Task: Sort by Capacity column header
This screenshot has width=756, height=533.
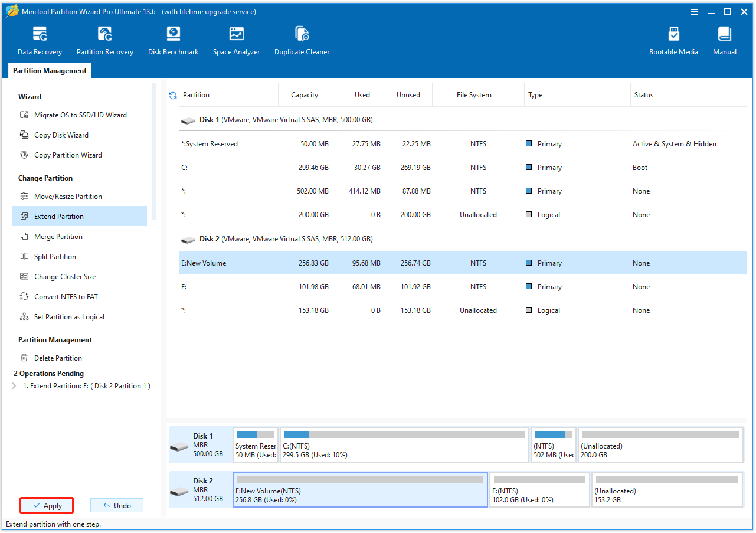Action: (x=305, y=95)
